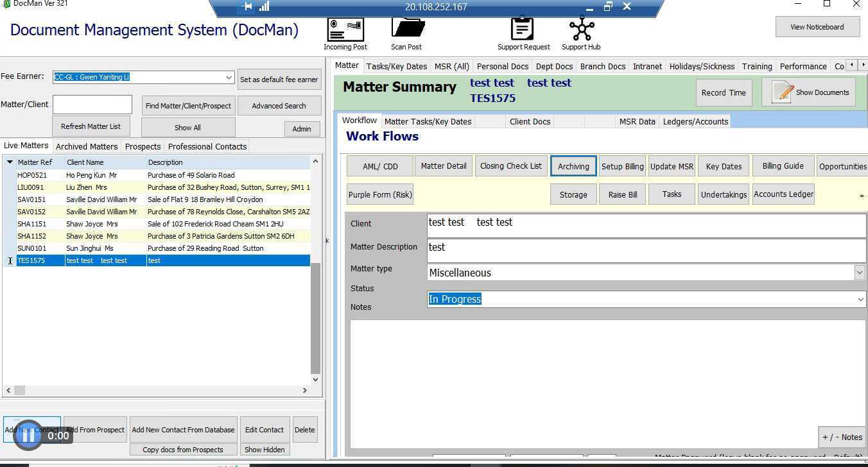Click the Advanced Search button
This screenshot has width=868, height=467.
tap(279, 106)
